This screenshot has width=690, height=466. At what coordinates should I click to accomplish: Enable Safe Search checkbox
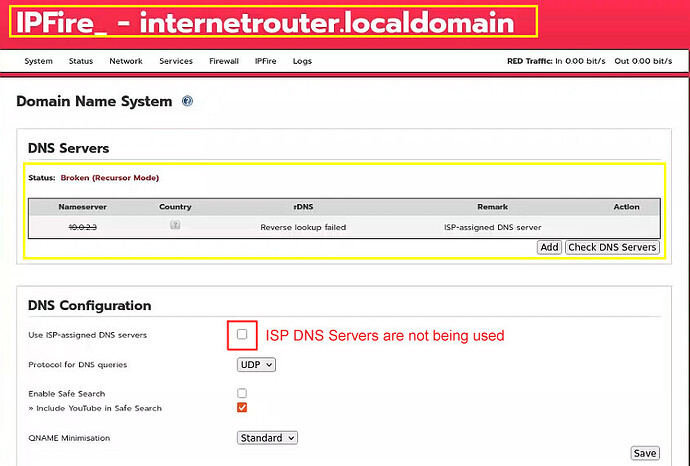(242, 393)
